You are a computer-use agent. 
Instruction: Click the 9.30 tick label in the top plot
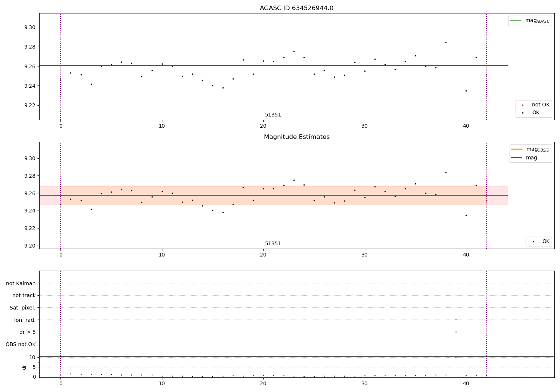30,27
